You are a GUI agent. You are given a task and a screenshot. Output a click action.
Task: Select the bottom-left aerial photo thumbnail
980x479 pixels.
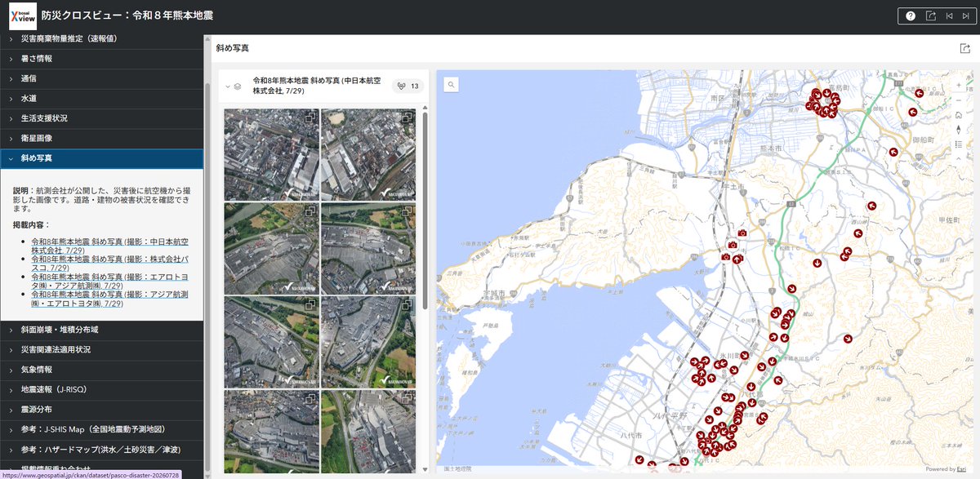[271, 431]
